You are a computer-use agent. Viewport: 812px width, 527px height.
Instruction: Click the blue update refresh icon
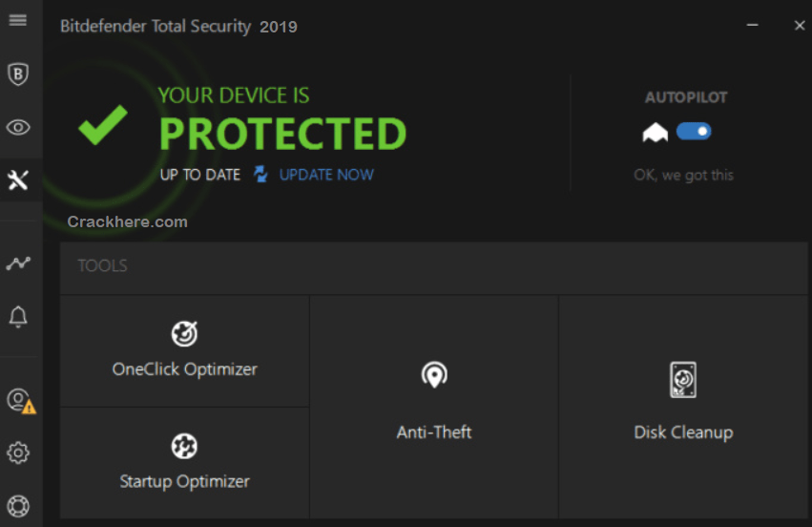[260, 174]
